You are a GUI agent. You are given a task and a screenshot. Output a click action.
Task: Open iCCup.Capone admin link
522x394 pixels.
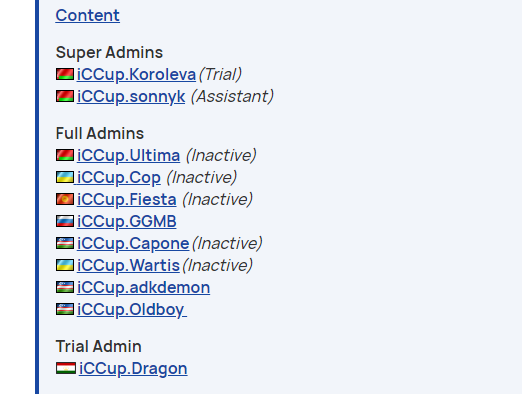coord(133,243)
